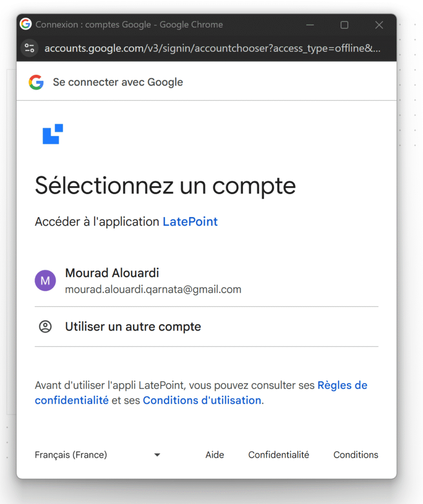Open the LatePoint application link
Viewport: 423px width, 504px height.
click(x=190, y=221)
